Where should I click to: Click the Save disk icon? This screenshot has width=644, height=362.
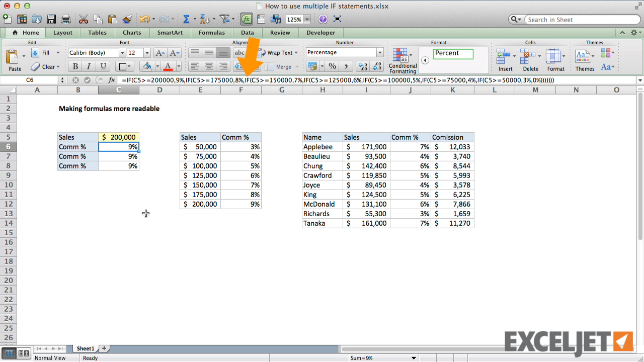tap(51, 19)
